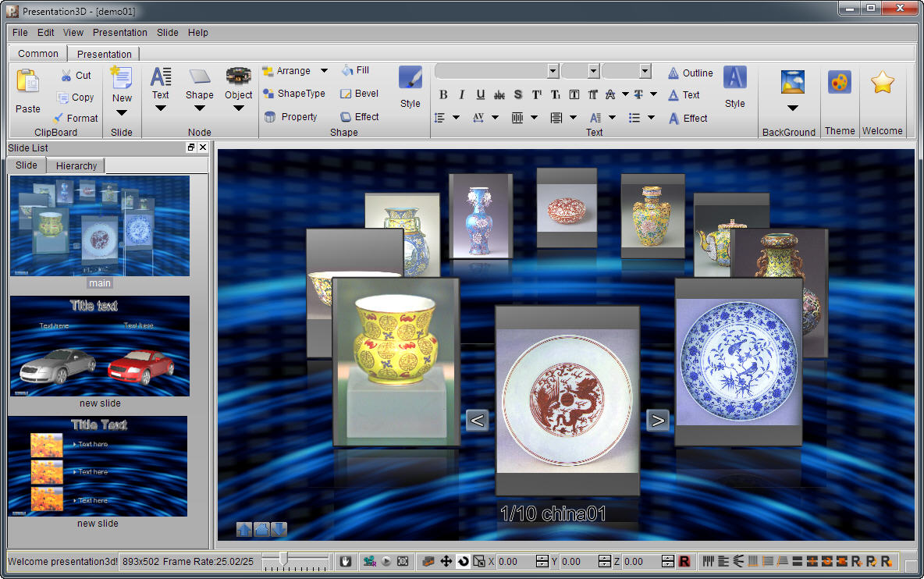Open the line spacing dropdown arrow
Screen dimensions: 924x579
coord(456,118)
